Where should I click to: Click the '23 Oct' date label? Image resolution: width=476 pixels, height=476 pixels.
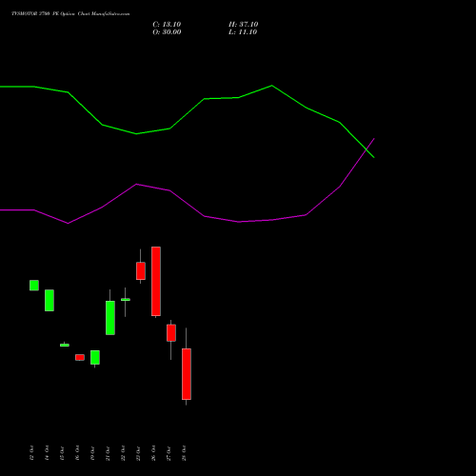[x=138, y=453]
